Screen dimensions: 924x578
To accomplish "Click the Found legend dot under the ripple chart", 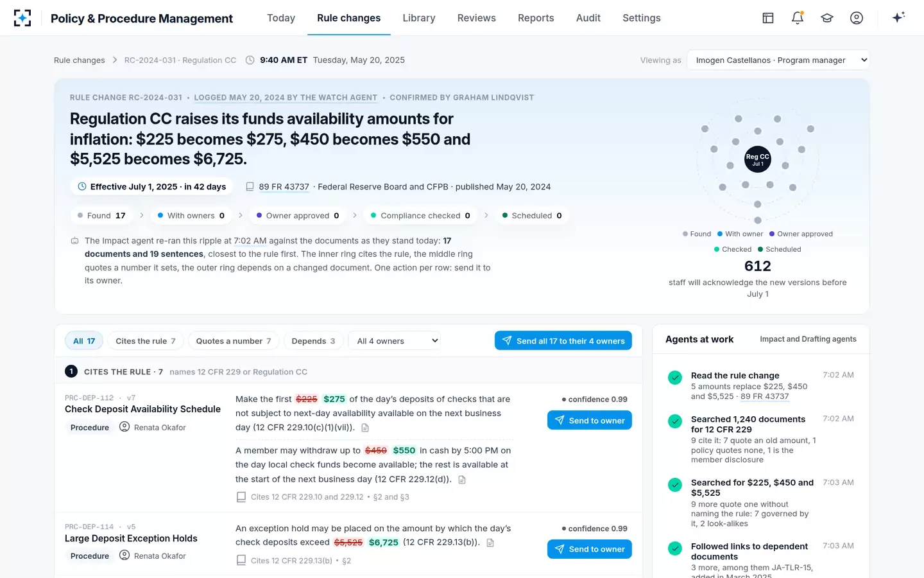I will point(685,234).
